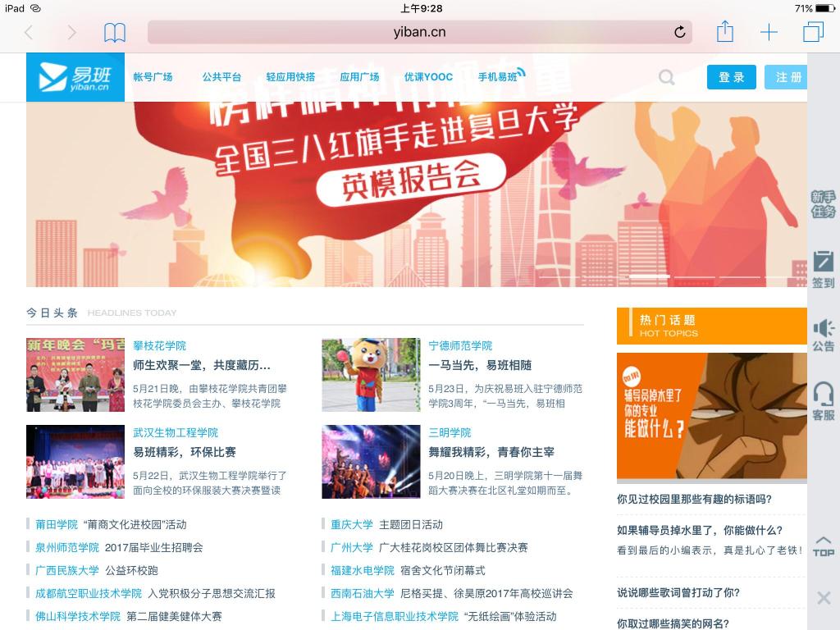Select 手机易班 navigation item
840x630 pixels.
500,77
